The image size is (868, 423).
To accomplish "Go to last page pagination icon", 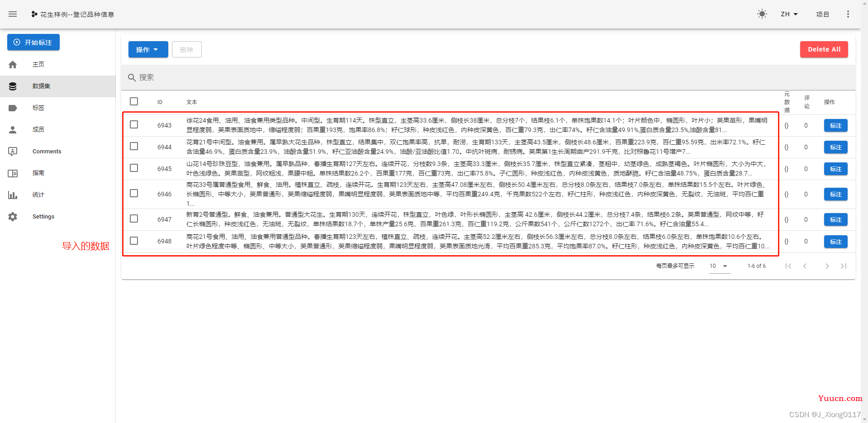I will click(844, 266).
